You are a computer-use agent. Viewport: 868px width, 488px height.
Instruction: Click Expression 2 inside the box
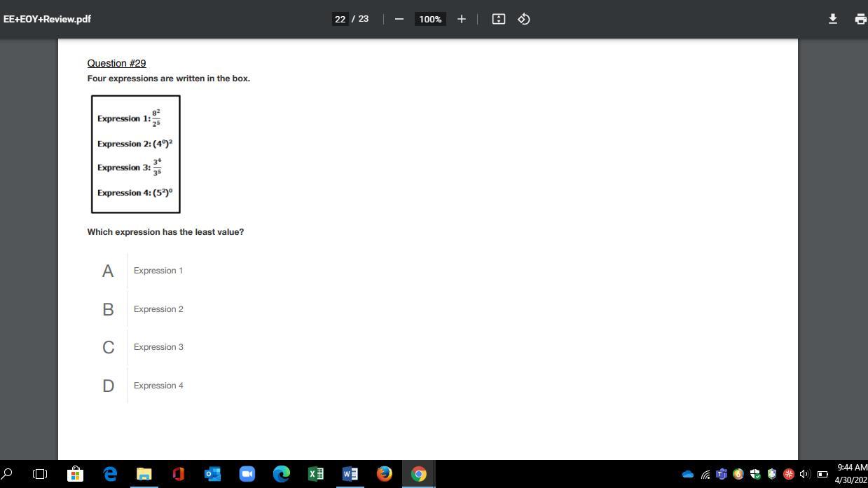(135, 143)
